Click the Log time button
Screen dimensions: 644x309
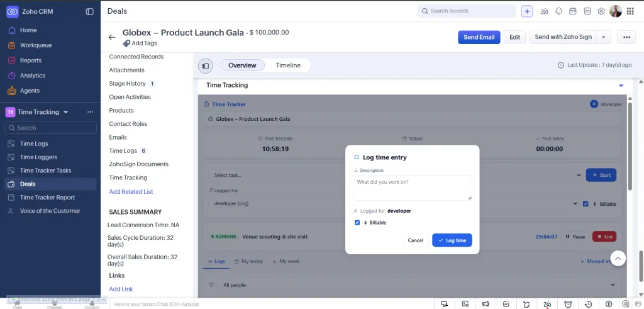[452, 240]
